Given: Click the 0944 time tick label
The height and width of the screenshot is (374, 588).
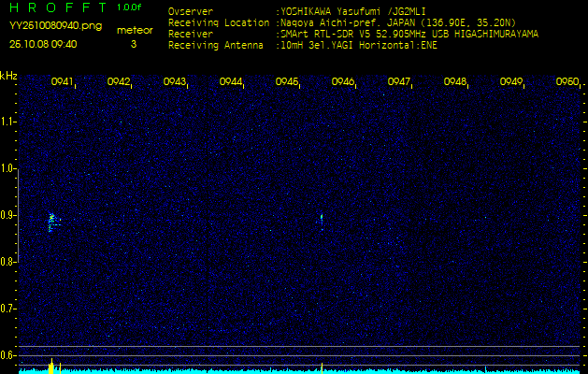Looking at the screenshot, I should (230, 81).
